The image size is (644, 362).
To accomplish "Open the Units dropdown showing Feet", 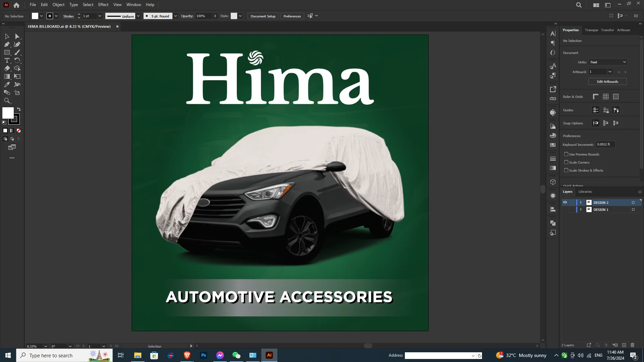I will [x=608, y=62].
